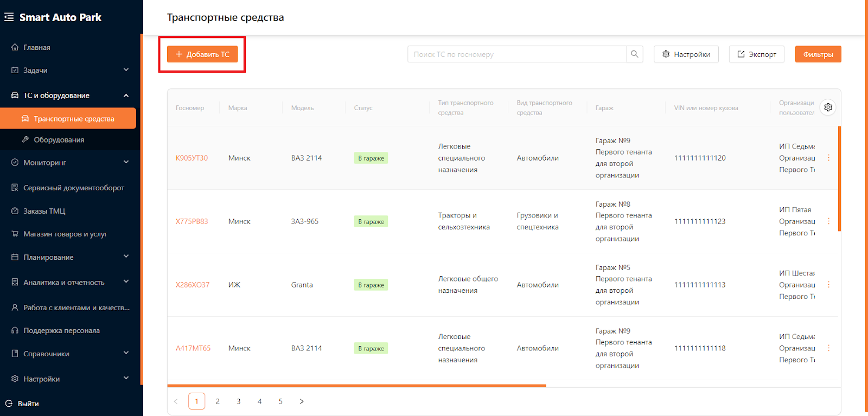Go to next page arrow
This screenshot has width=868, height=416.
click(x=302, y=401)
